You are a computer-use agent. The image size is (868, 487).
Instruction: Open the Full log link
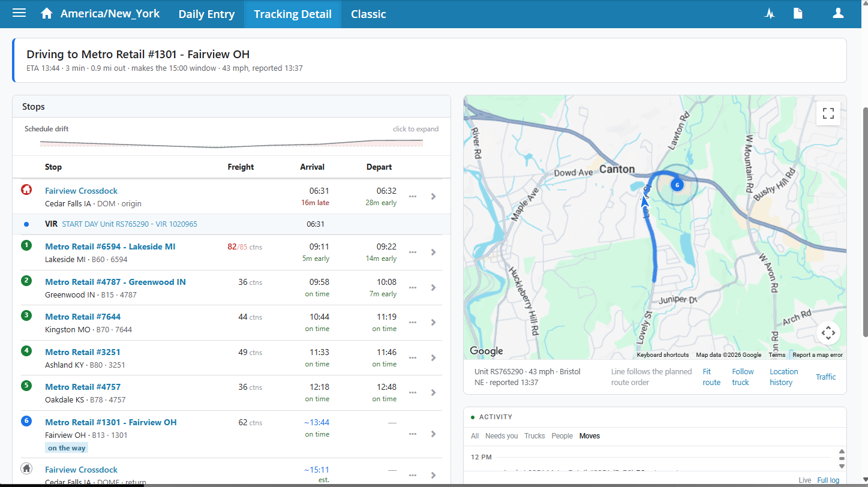(x=828, y=480)
